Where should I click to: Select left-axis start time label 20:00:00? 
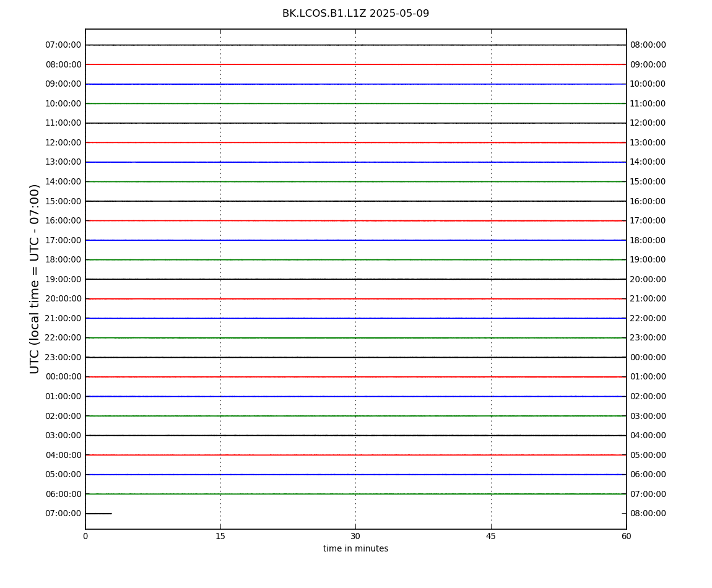pyautogui.click(x=63, y=299)
